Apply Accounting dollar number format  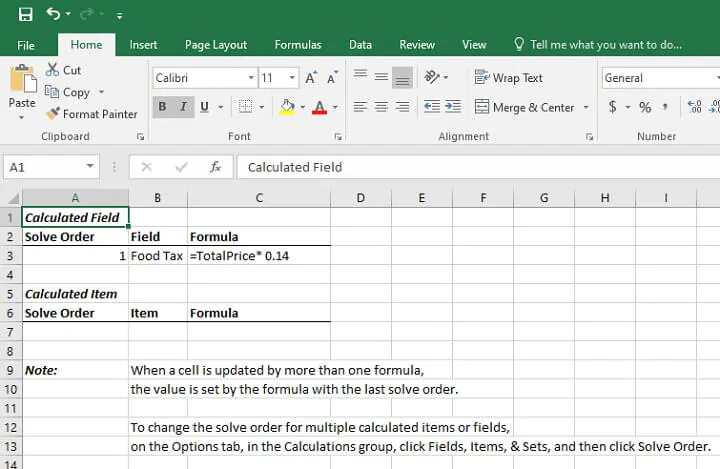pos(612,107)
